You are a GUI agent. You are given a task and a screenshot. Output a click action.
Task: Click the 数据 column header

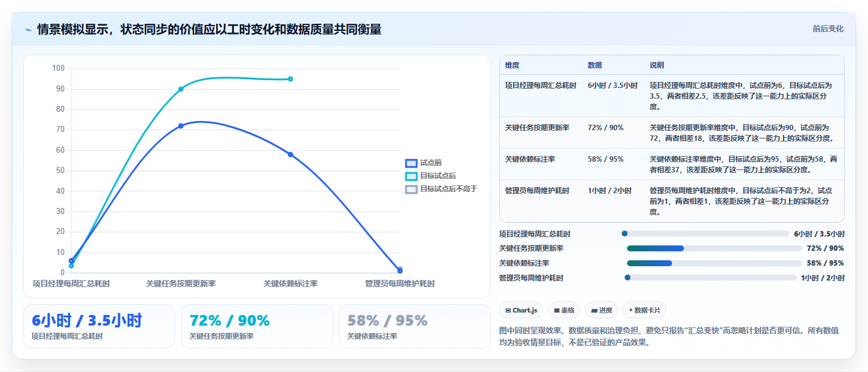(x=595, y=65)
